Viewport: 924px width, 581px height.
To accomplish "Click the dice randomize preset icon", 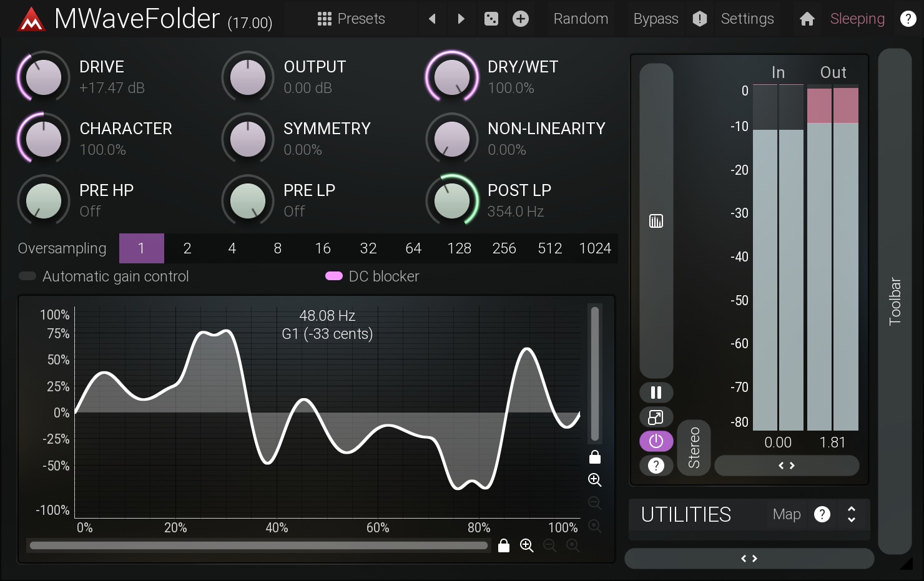I will click(491, 19).
